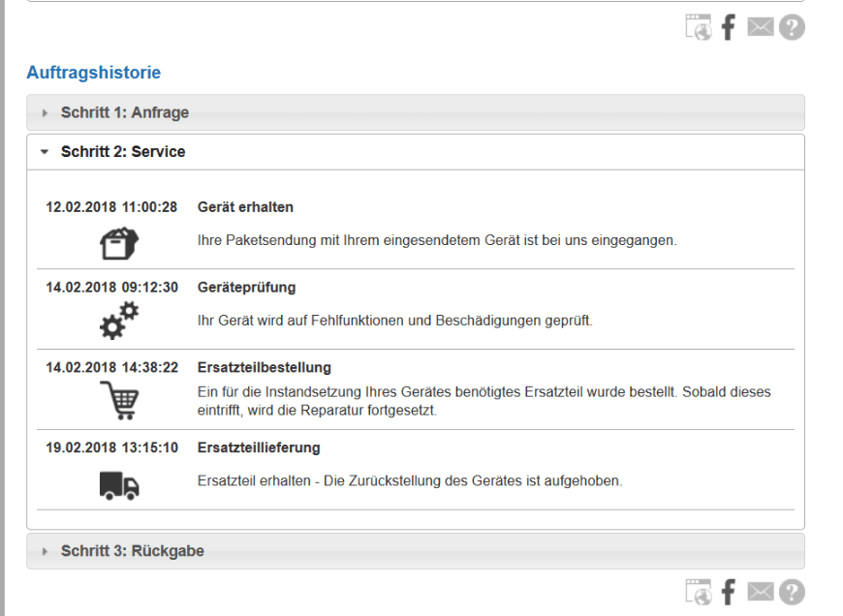Click the Facebook icon below Schritt 3: Rückgabe
Screen dimensions: 843x616
point(728,592)
